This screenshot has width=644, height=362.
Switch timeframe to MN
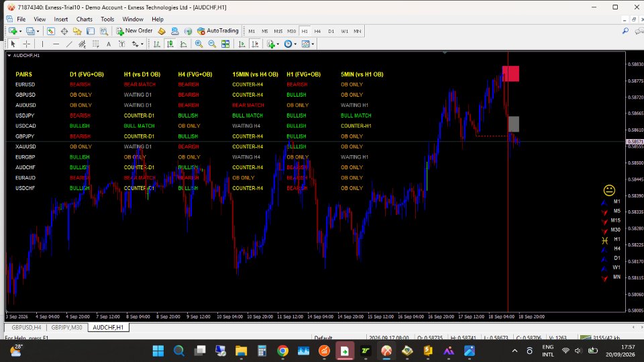point(358,32)
